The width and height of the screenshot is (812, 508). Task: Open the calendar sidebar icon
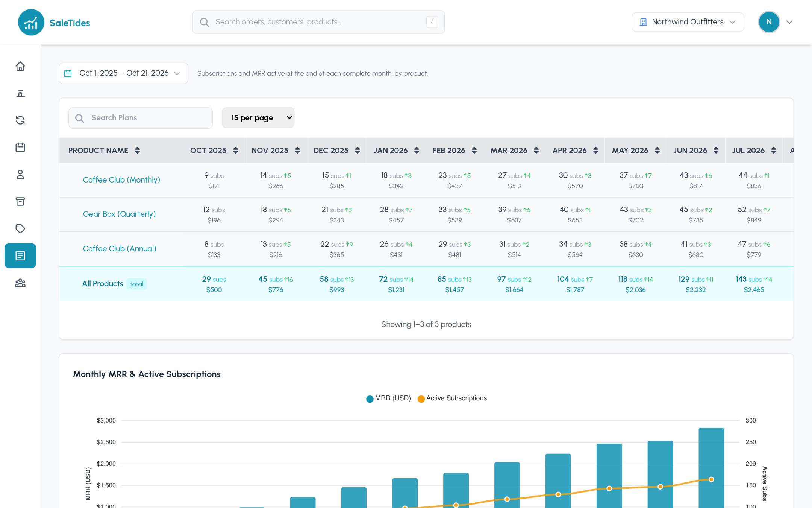point(20,148)
